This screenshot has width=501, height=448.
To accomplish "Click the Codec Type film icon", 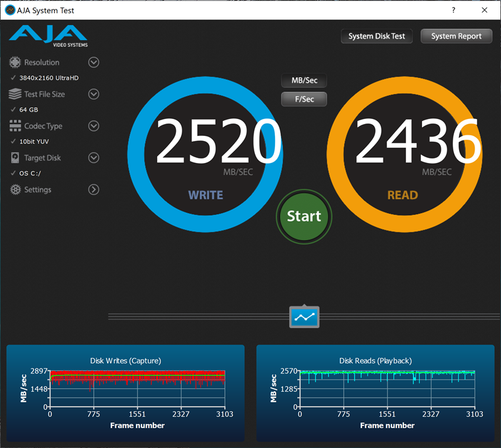I will tap(15, 126).
